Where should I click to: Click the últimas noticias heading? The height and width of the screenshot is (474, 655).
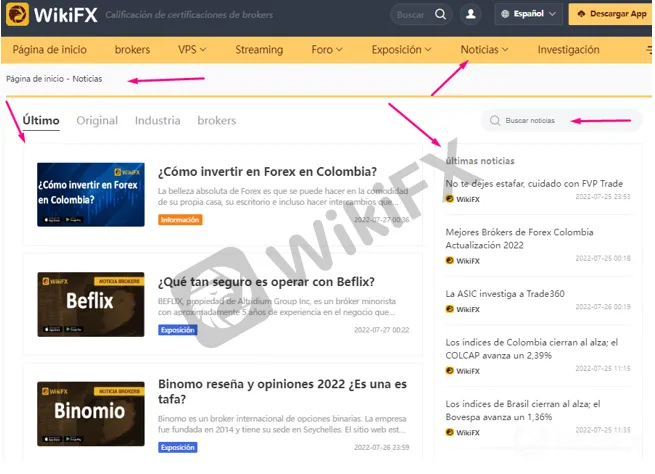480,161
